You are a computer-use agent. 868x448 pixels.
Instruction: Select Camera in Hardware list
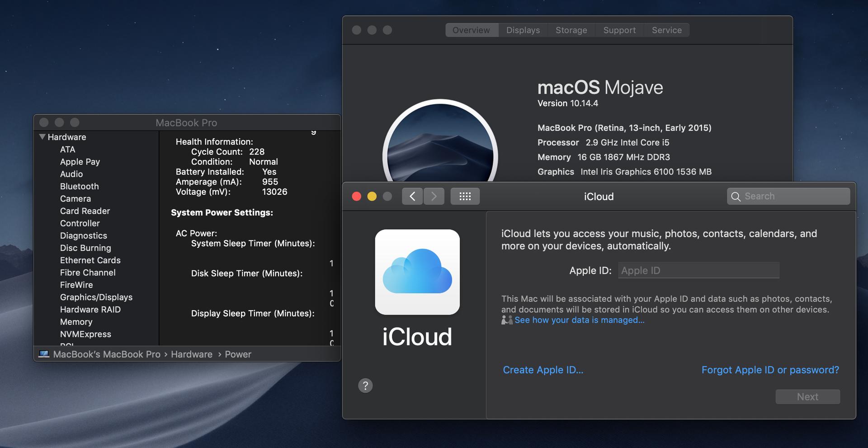point(75,198)
